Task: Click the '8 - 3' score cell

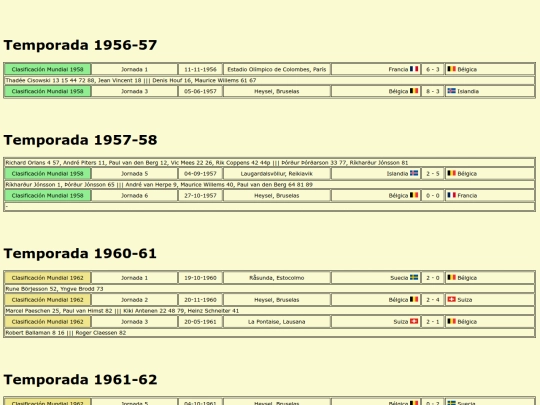Action: tap(433, 91)
